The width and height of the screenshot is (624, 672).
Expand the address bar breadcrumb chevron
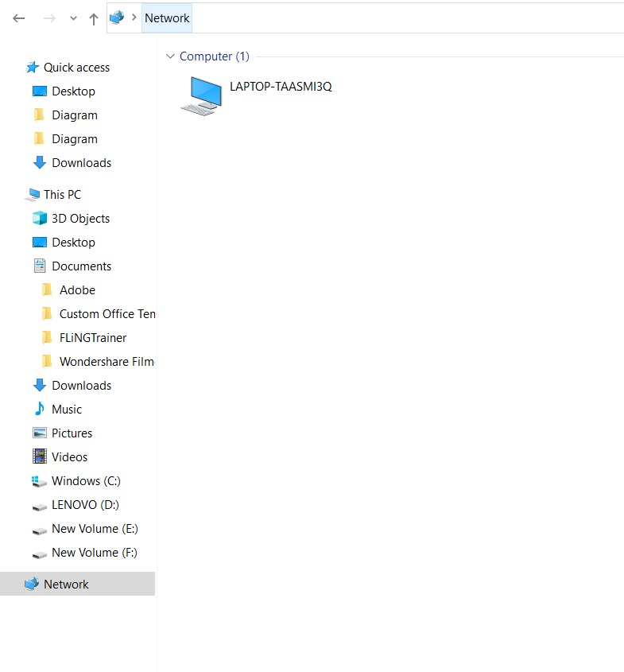click(x=134, y=17)
